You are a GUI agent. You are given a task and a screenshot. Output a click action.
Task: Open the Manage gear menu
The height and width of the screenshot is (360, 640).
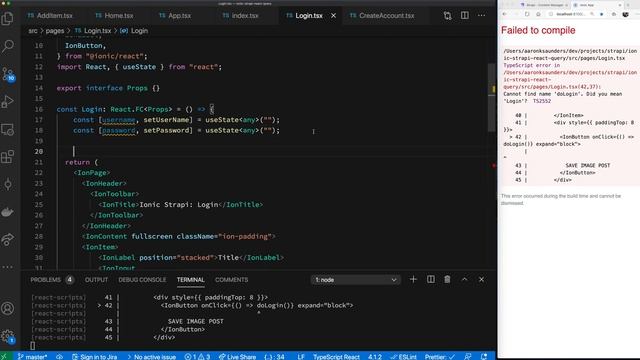click(8, 336)
